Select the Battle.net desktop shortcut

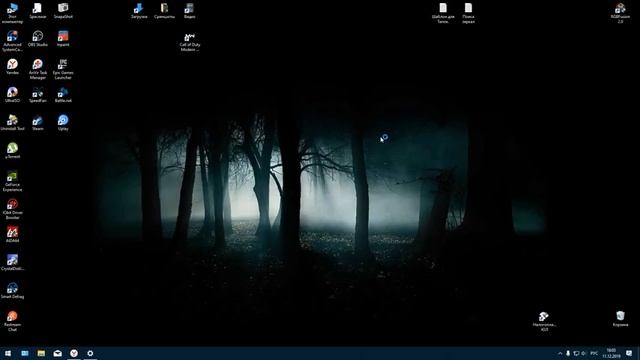63,95
